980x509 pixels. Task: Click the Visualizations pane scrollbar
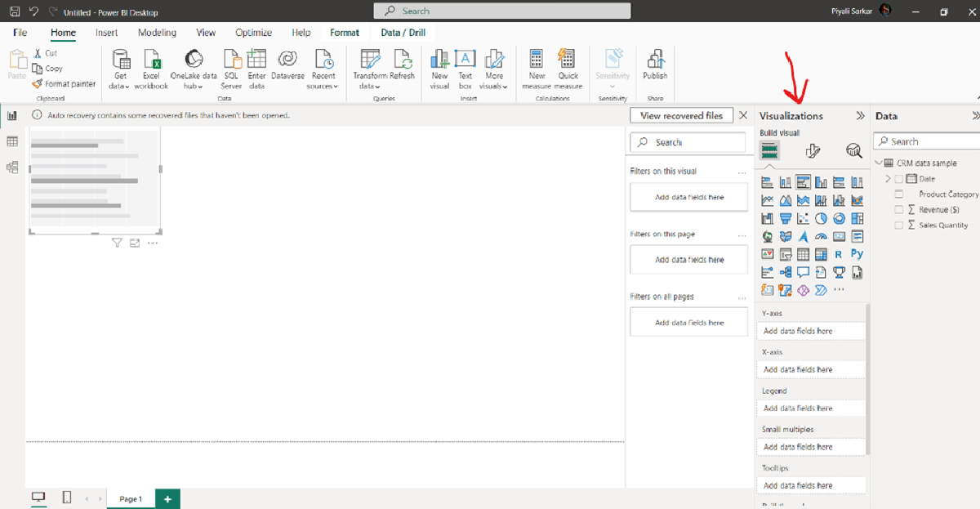[x=867, y=378]
